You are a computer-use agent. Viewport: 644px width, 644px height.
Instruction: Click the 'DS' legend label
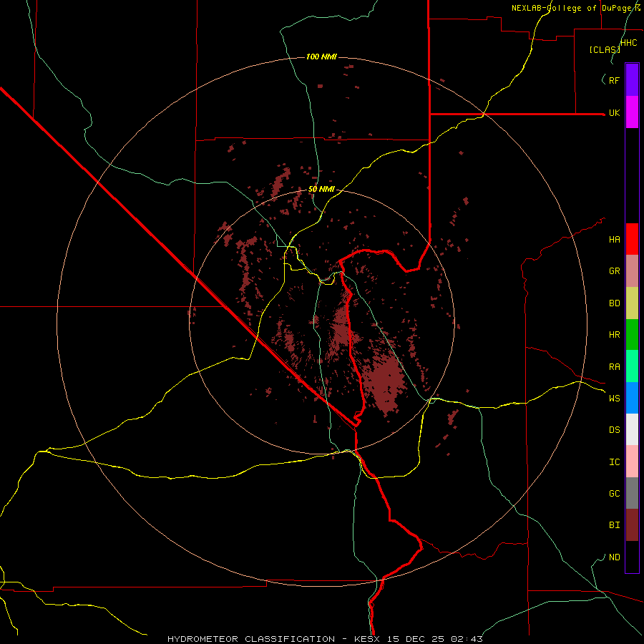coord(615,430)
